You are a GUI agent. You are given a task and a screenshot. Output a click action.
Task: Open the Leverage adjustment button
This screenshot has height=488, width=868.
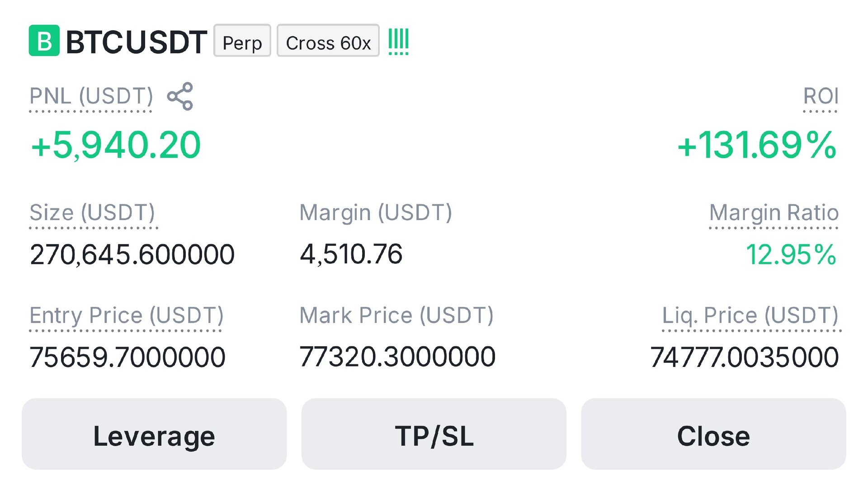[154, 434]
